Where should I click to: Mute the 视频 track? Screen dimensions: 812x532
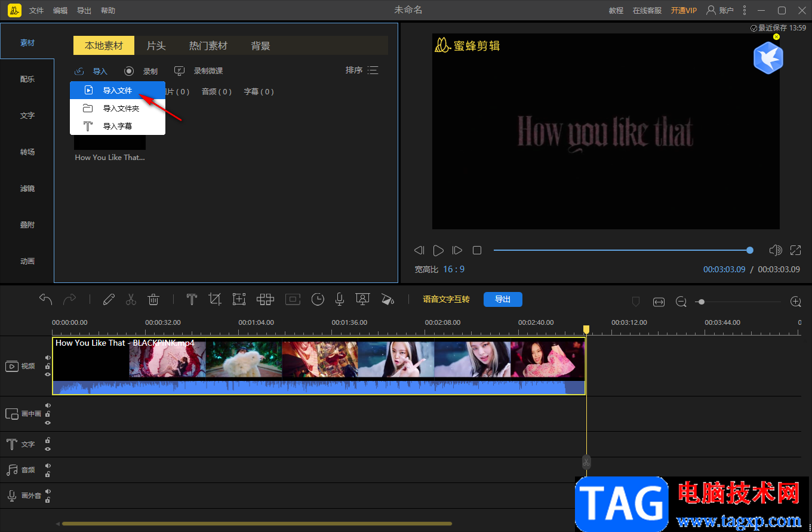(48, 358)
